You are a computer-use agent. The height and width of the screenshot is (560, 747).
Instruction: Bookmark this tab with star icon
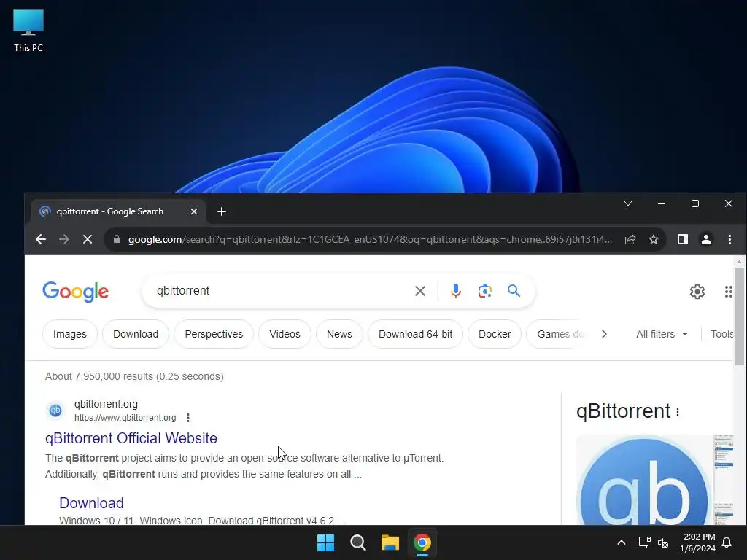(654, 239)
